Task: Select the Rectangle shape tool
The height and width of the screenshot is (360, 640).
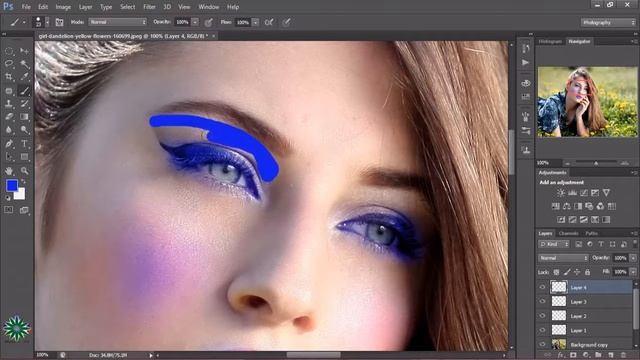Action: (x=24, y=157)
